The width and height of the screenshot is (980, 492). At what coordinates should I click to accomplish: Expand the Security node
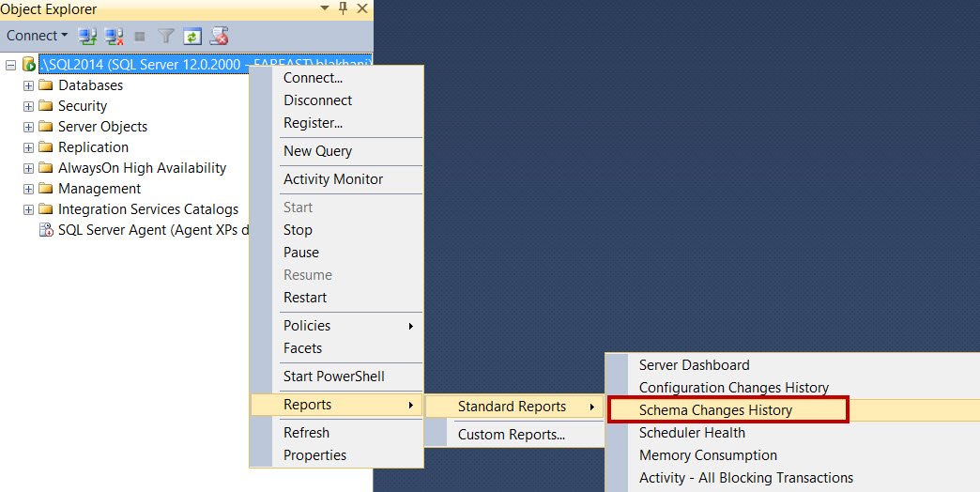[28, 106]
